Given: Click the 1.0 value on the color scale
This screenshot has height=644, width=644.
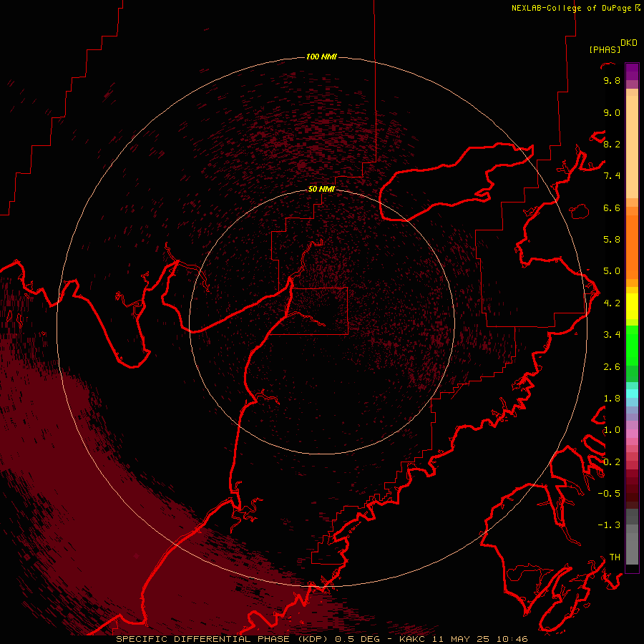Looking at the screenshot, I should point(612,430).
